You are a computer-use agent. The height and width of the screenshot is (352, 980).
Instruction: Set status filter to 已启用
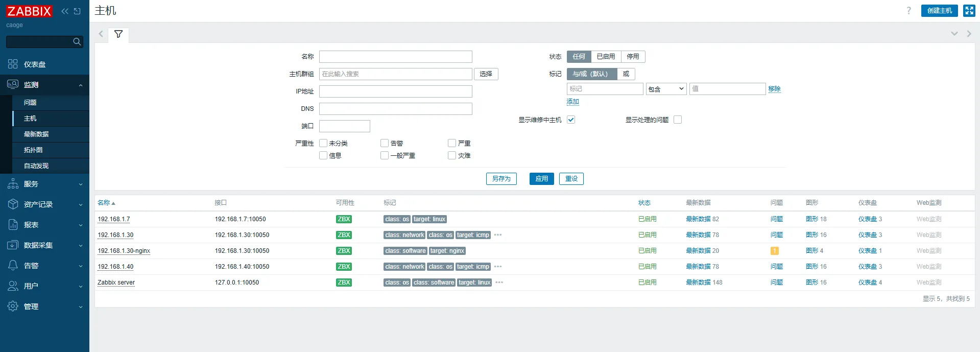pyautogui.click(x=606, y=57)
